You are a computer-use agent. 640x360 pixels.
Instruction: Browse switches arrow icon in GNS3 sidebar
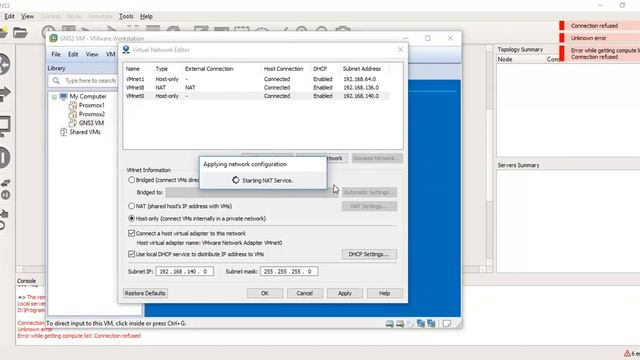(x=4, y=94)
